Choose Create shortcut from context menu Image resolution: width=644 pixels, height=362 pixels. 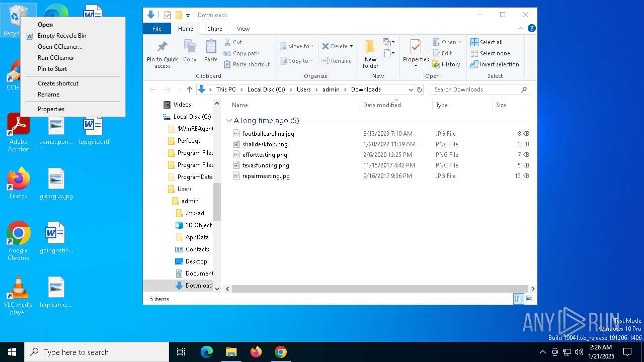(x=72, y=83)
